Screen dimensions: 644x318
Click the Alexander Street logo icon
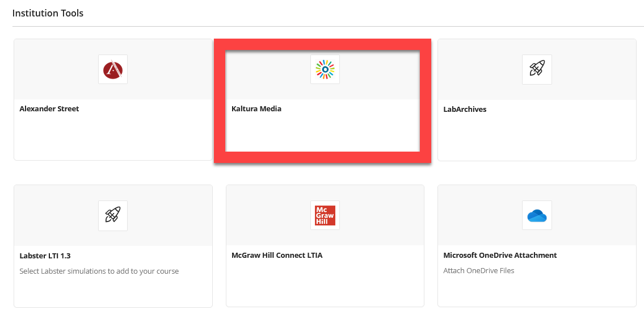click(113, 69)
